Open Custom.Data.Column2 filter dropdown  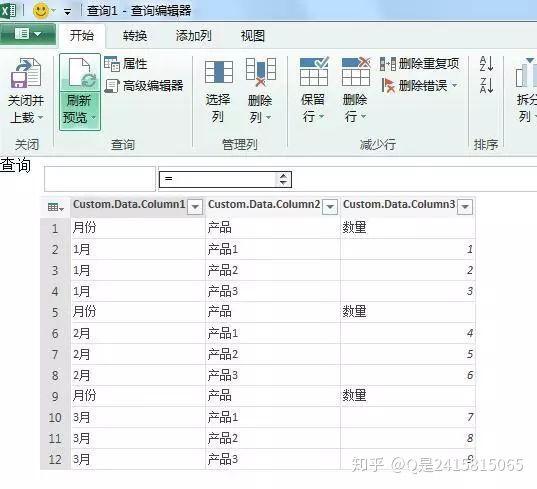(330, 206)
